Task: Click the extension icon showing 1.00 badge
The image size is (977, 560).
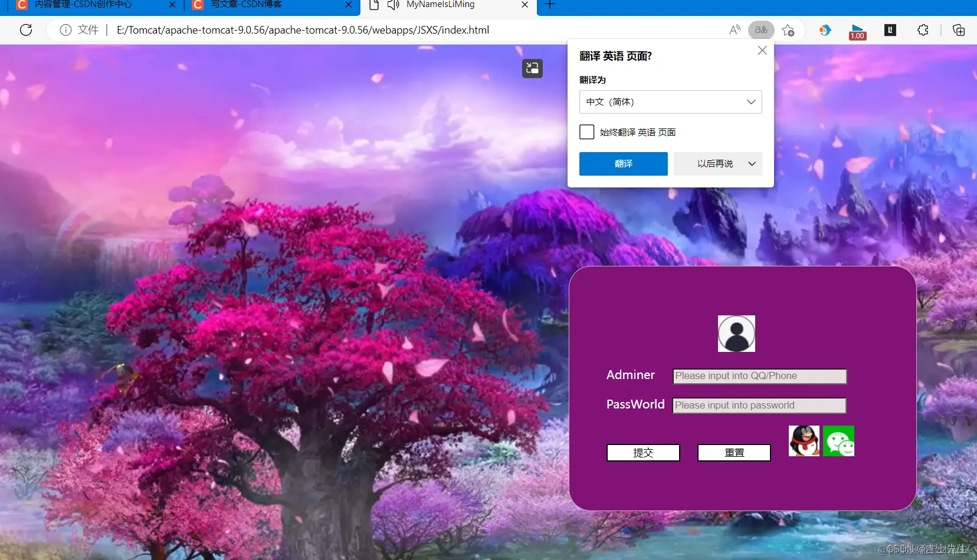Action: point(857,29)
